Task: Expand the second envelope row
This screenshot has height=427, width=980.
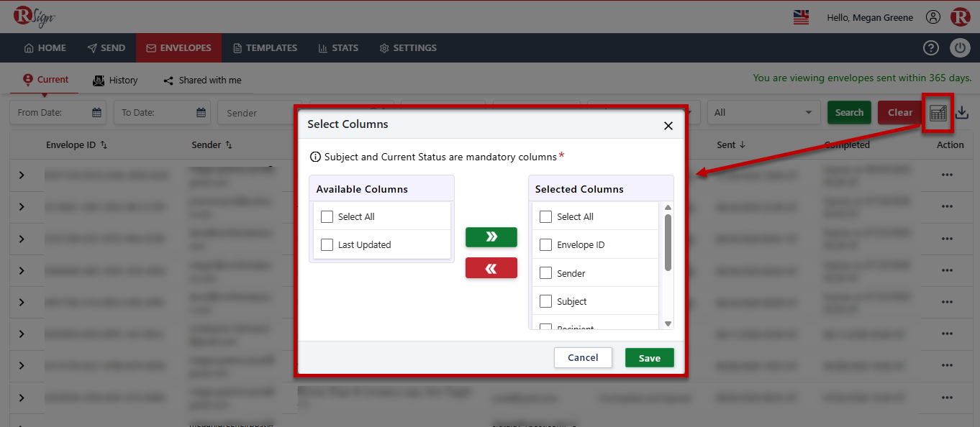Action: [x=22, y=206]
